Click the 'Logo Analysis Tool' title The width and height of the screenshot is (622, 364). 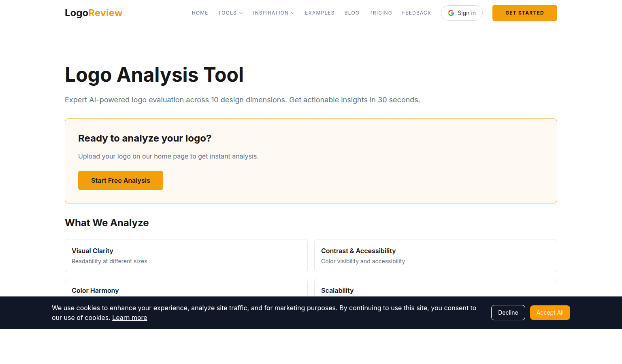tap(154, 75)
